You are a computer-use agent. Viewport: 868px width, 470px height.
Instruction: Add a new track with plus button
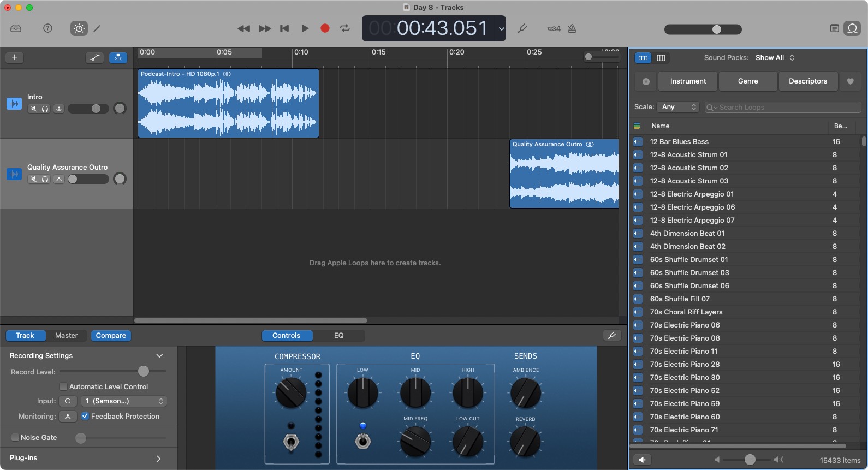(x=15, y=57)
